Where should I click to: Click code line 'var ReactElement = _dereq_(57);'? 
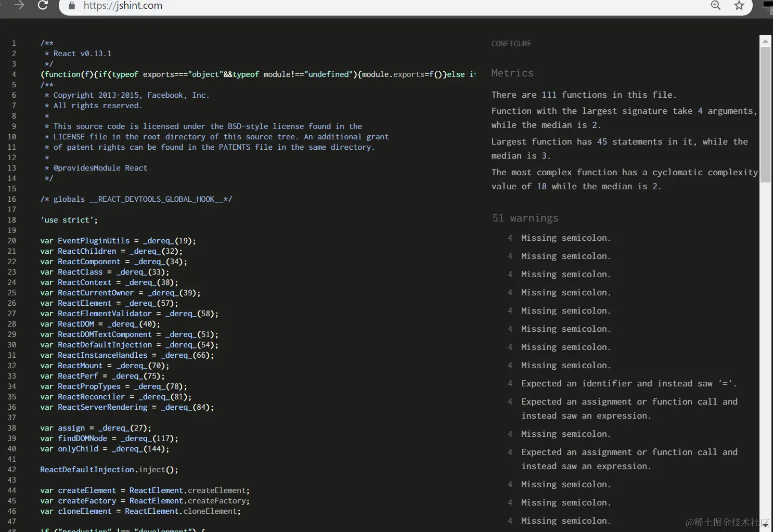109,303
